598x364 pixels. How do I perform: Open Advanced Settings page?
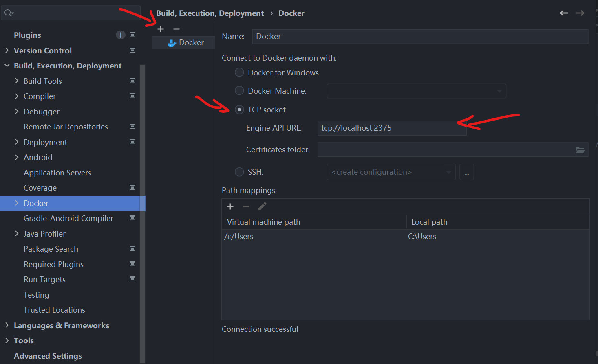click(48, 356)
